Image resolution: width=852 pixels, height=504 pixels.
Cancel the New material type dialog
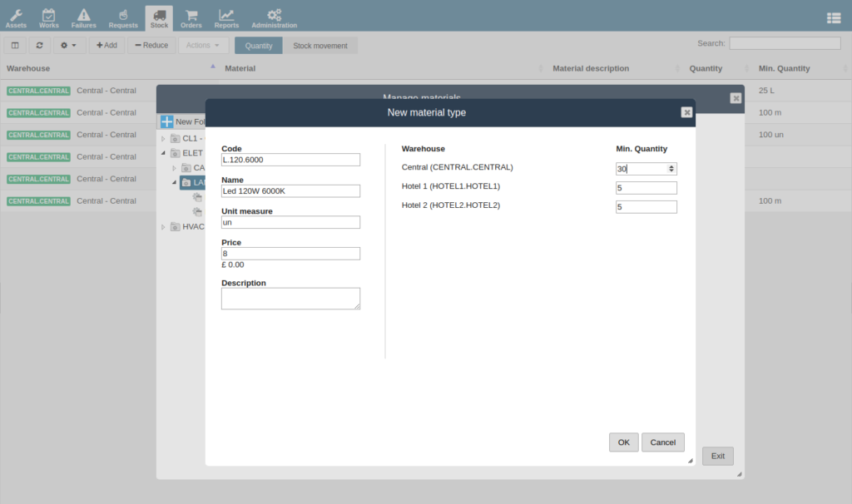(662, 442)
